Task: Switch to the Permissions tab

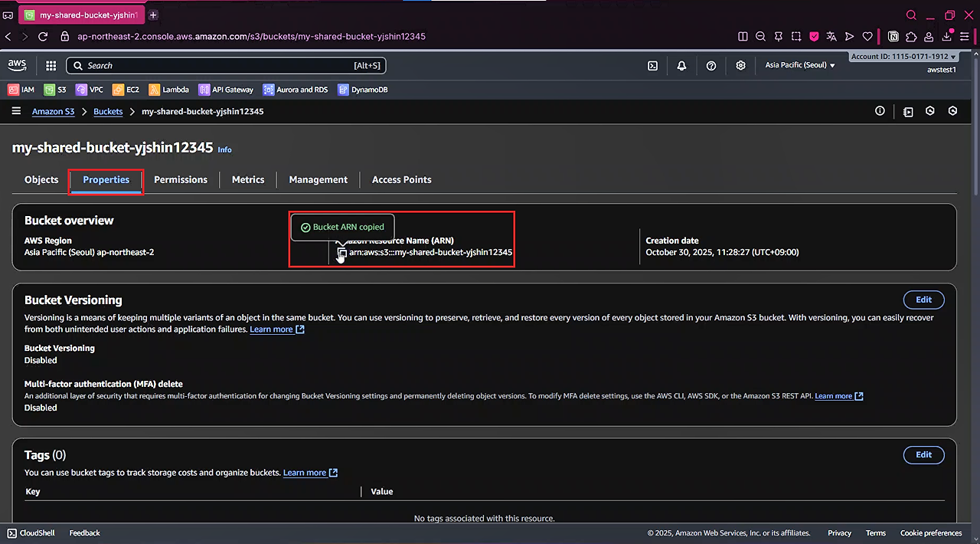Action: (181, 179)
